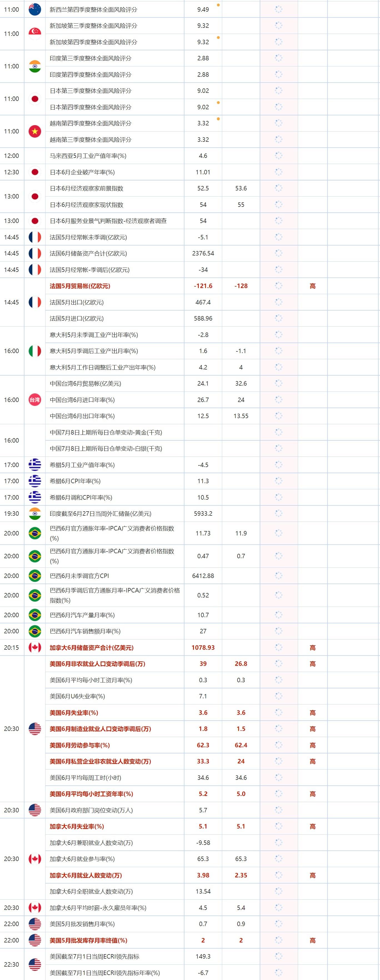Open the 加拿大6月就业人数变动(万) event
The image size is (380, 980).
(x=86, y=875)
